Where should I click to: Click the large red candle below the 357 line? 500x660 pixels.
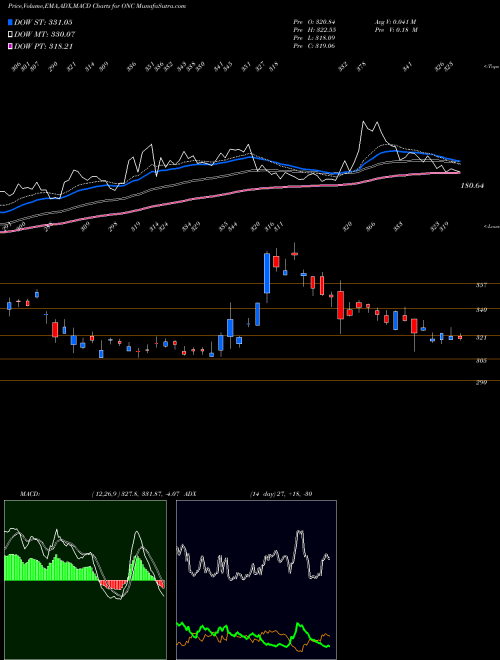[x=340, y=305]
